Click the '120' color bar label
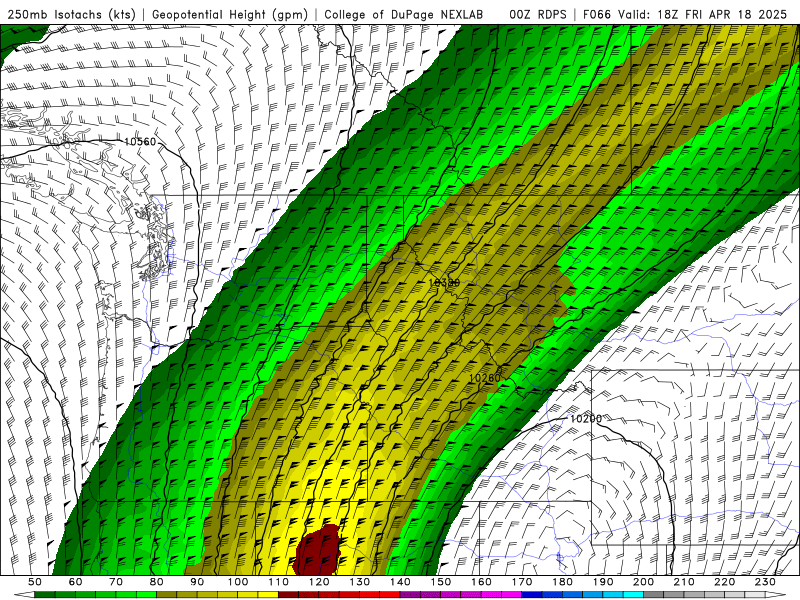The height and width of the screenshot is (600, 800). (x=319, y=582)
